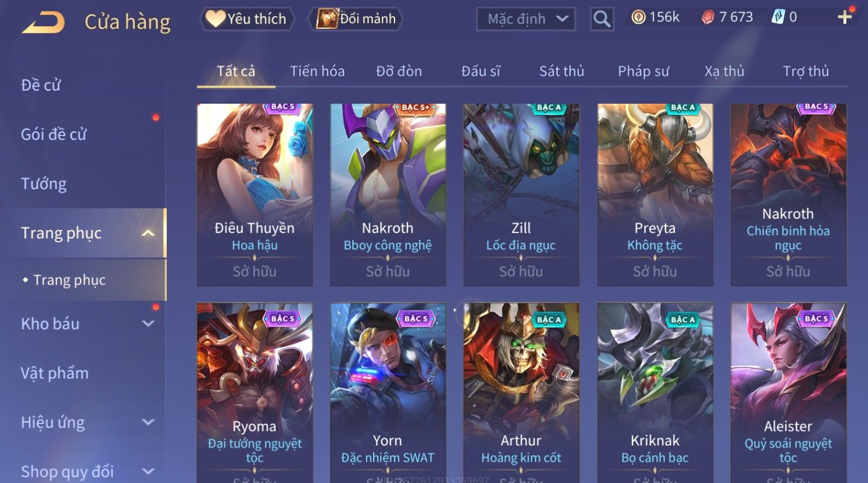This screenshot has width=868, height=483.
Task: Tap the blue voucher ticket icon
Action: (x=778, y=17)
